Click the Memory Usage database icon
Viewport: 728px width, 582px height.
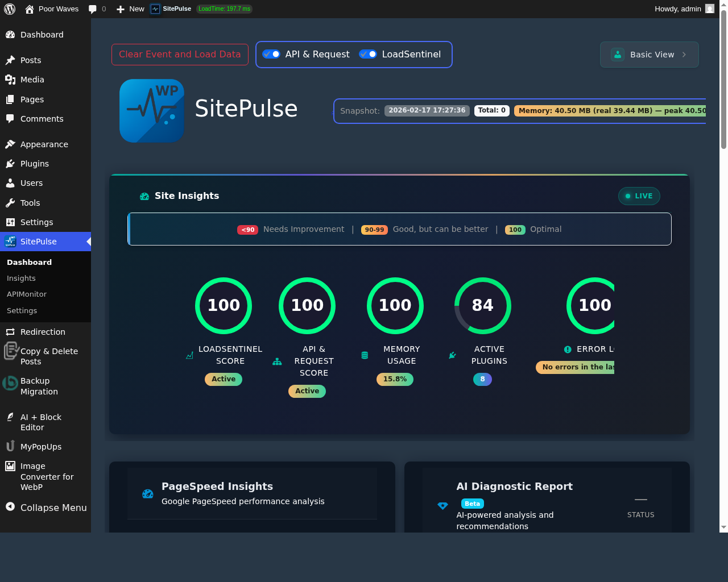pos(364,355)
